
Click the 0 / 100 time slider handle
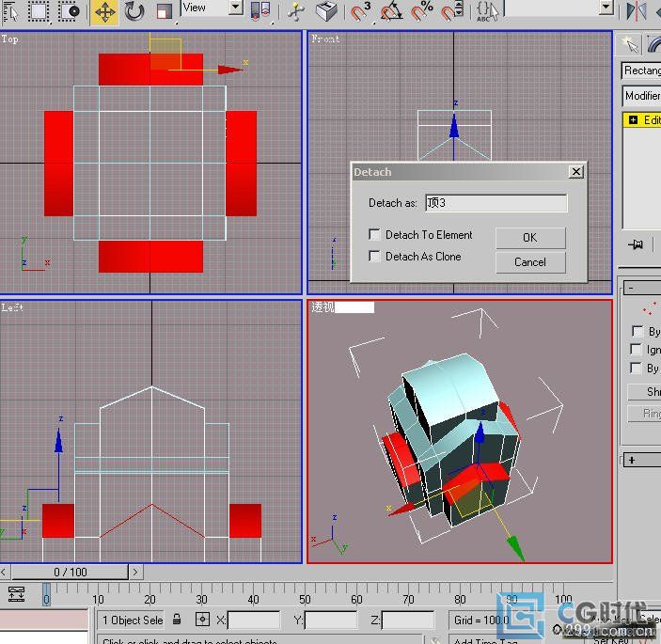[70, 572]
